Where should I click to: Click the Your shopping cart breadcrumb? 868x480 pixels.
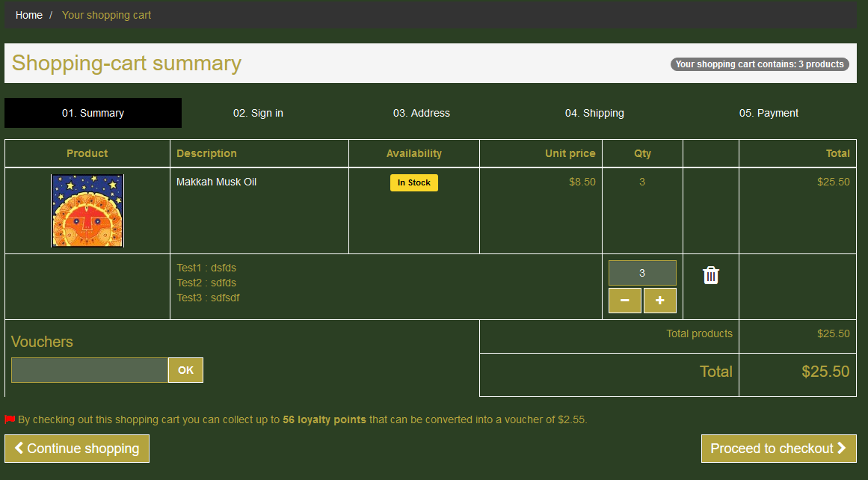[106, 15]
